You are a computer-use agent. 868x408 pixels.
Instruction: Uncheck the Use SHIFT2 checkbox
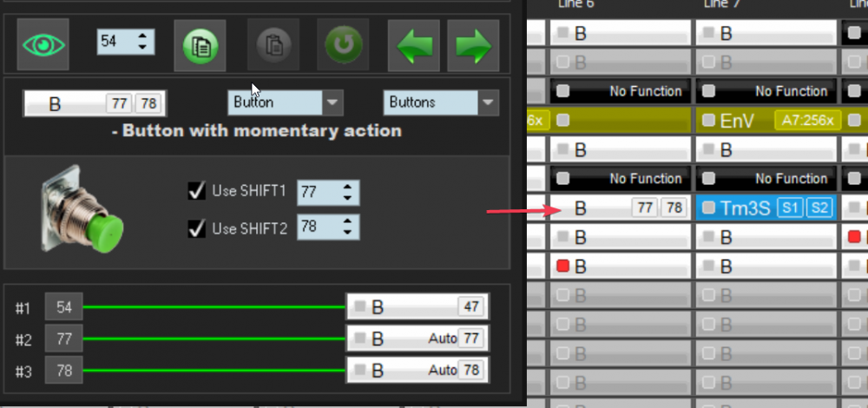(x=196, y=228)
